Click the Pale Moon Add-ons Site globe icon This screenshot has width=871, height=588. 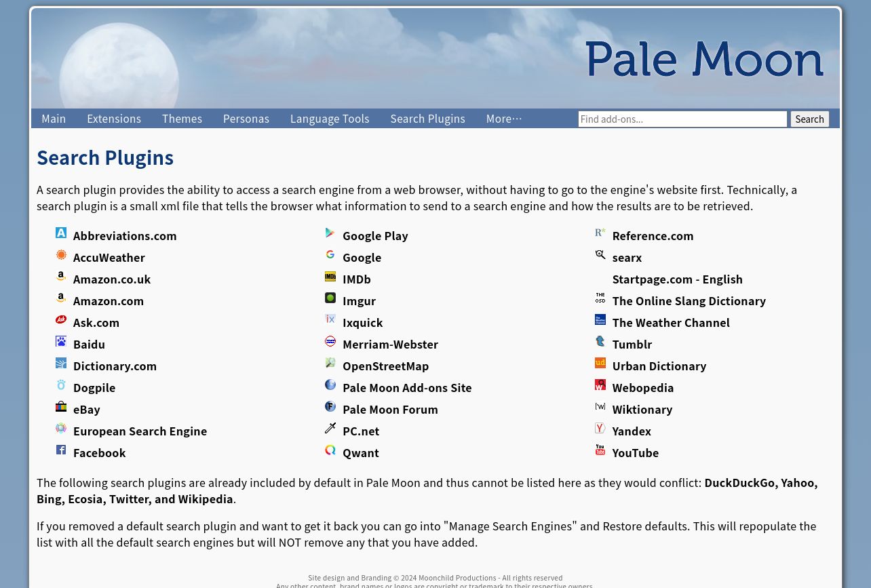[330, 385]
